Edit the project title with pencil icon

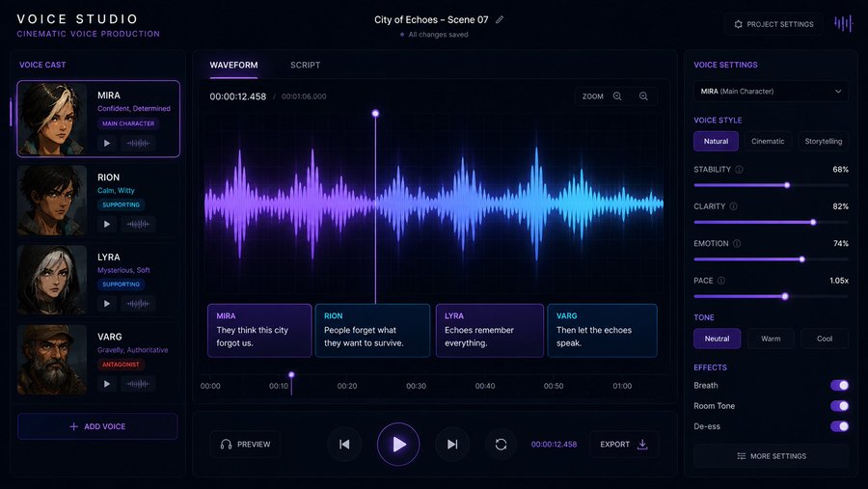tap(500, 20)
